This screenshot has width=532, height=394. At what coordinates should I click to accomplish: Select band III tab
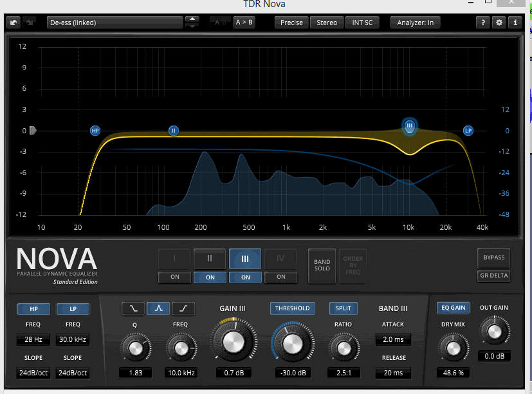(245, 259)
